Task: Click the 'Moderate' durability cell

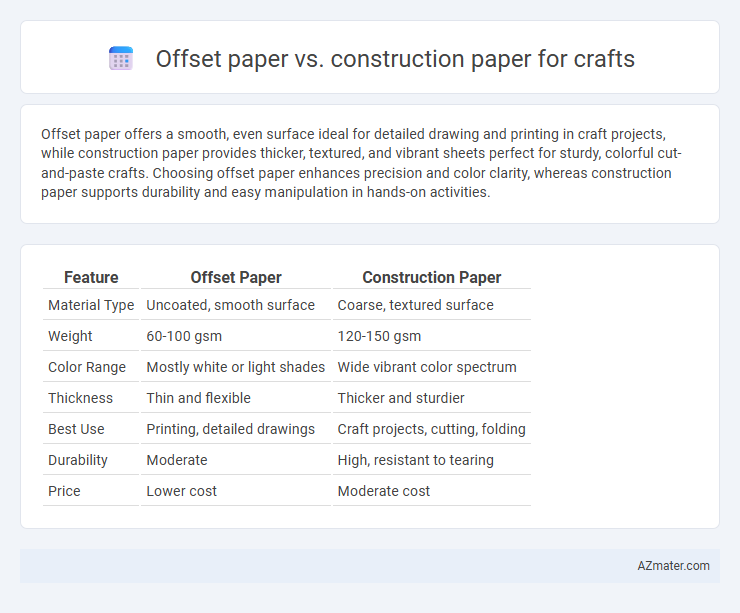Action: pos(236,460)
